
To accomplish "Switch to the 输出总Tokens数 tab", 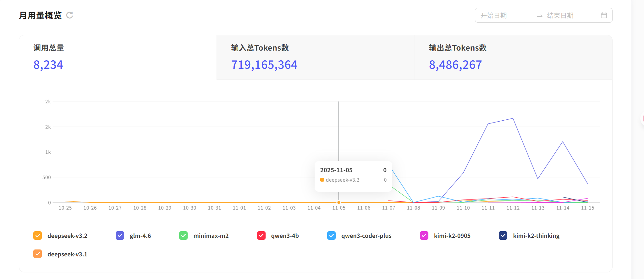I will [x=513, y=57].
